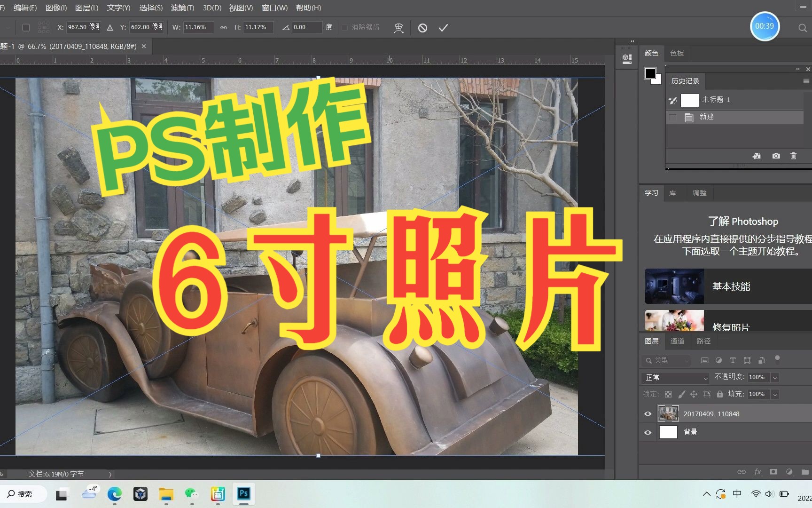Commit the transform with the checkmark icon
Screen dimensions: 812x508
pos(442,27)
